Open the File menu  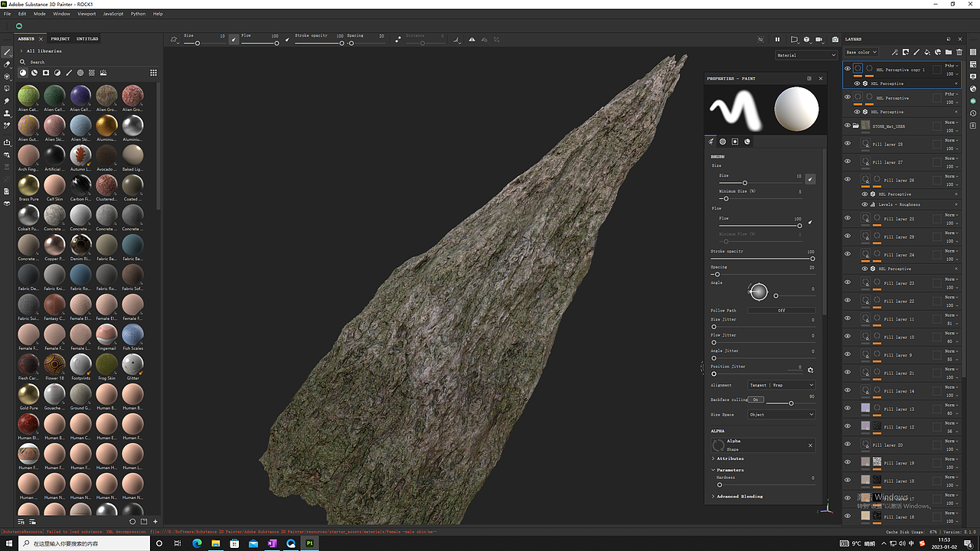7,14
